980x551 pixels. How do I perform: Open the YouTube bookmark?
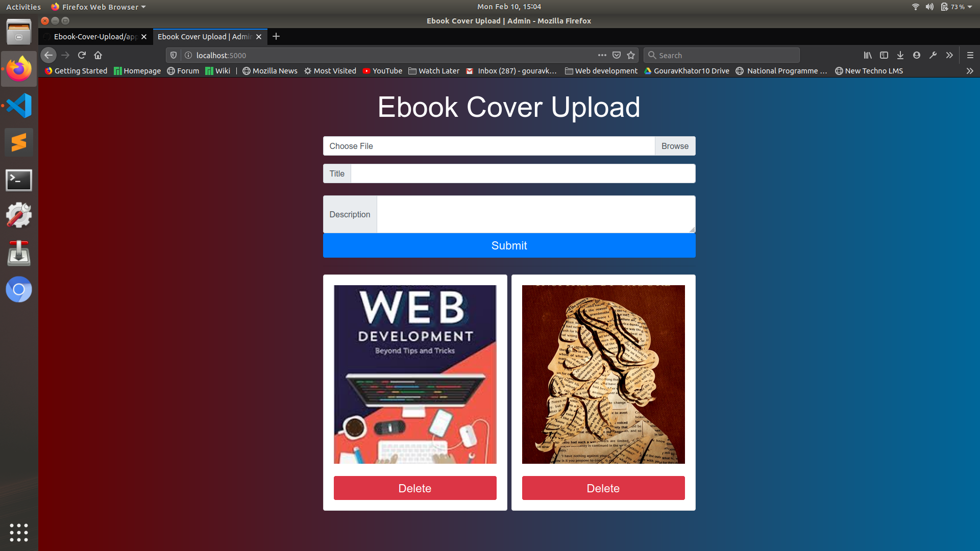click(x=382, y=71)
